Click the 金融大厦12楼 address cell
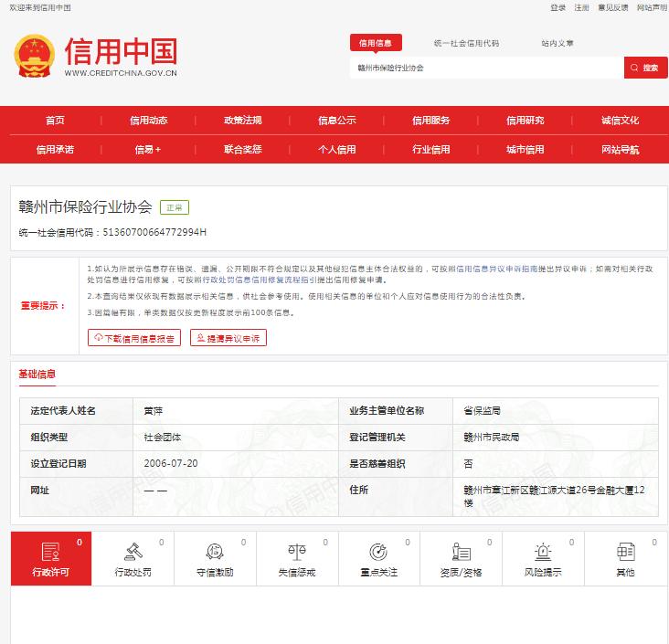 tap(555, 496)
